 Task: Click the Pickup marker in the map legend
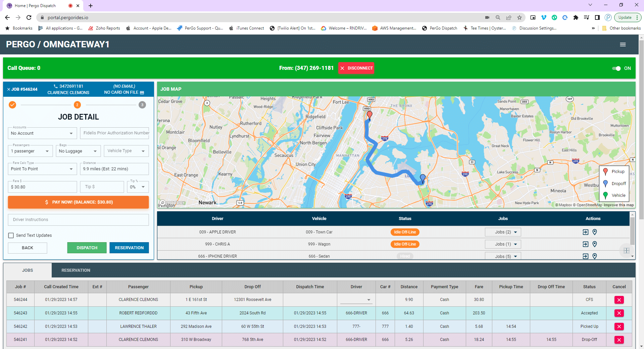click(x=605, y=171)
